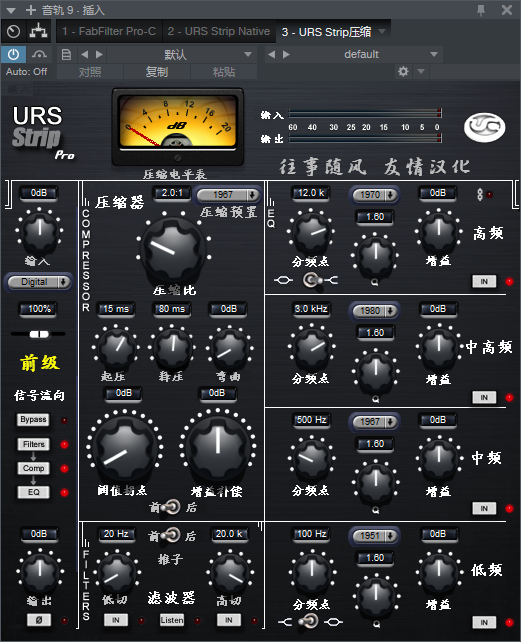
Task: Toggle the plugin power bypass icon
Action: pos(13,54)
